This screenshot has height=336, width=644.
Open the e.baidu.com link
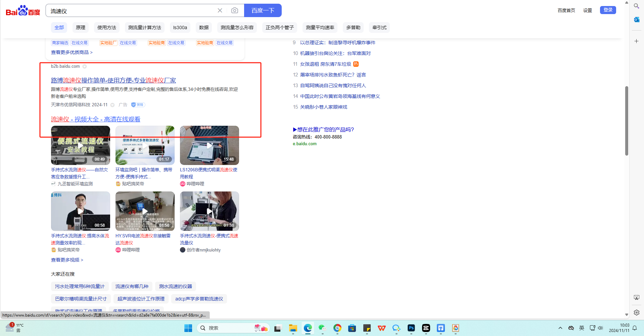(x=305, y=144)
